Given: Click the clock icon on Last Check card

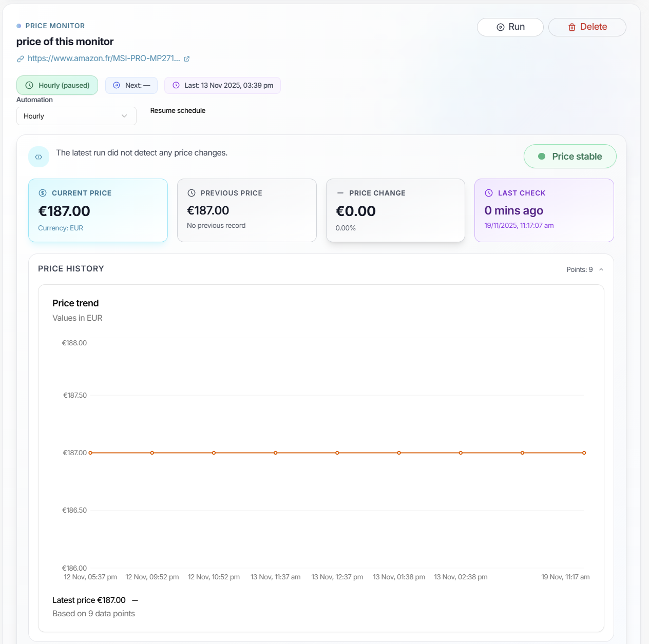Looking at the screenshot, I should [x=489, y=193].
